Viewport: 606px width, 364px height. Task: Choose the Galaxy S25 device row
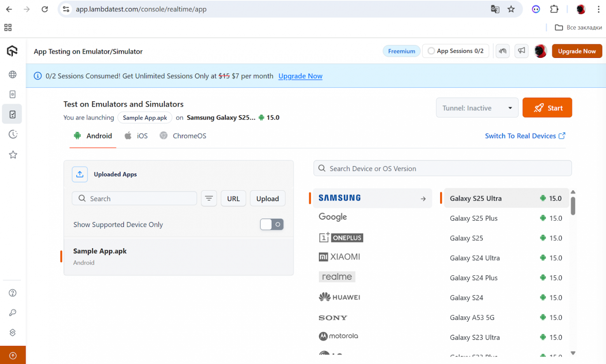pos(507,238)
